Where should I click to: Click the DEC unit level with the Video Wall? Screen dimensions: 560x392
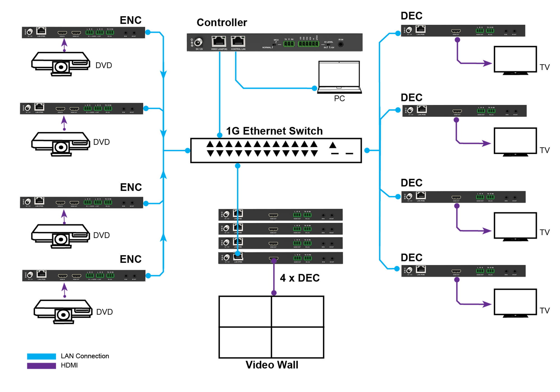pyautogui.click(x=463, y=271)
